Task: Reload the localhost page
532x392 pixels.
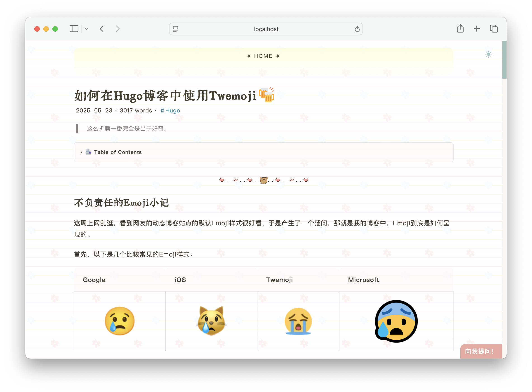Action: coord(357,29)
